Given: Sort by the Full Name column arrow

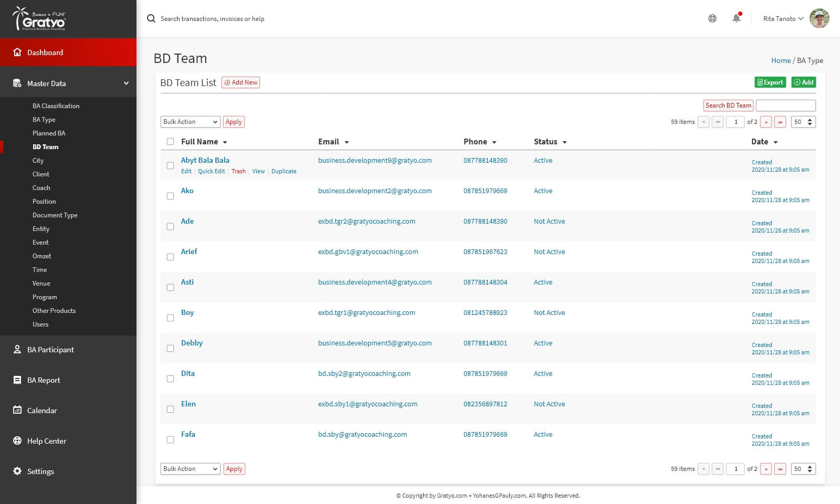Looking at the screenshot, I should coord(225,142).
